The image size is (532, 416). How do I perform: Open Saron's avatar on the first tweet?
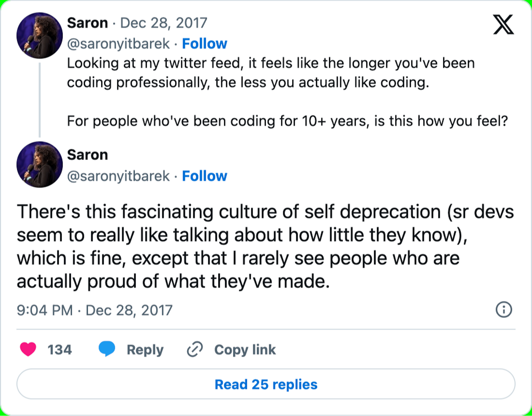pos(39,36)
